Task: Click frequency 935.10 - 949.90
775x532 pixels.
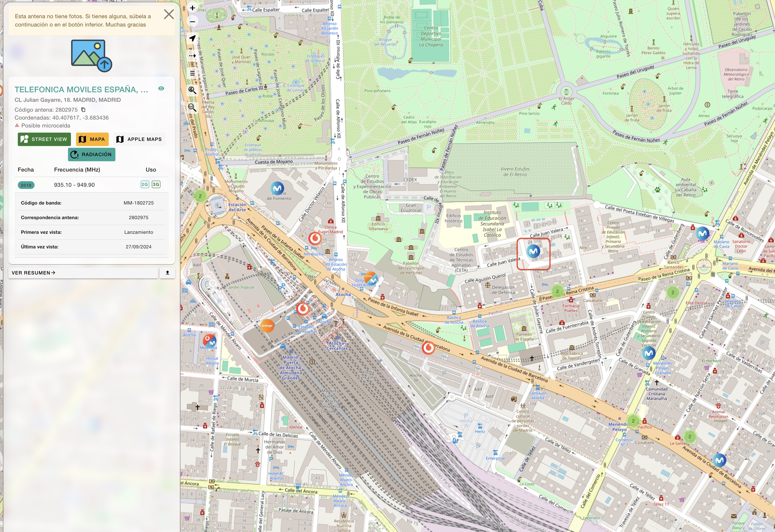Action: [74, 185]
